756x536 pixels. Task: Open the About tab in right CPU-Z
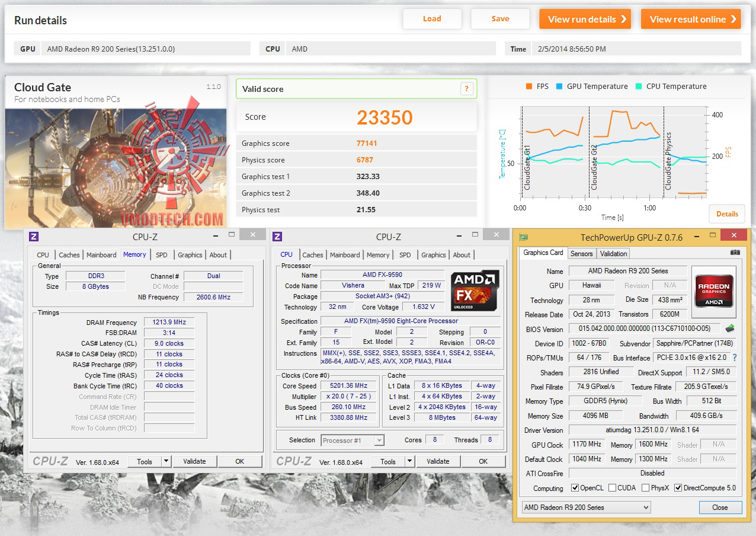pyautogui.click(x=462, y=255)
